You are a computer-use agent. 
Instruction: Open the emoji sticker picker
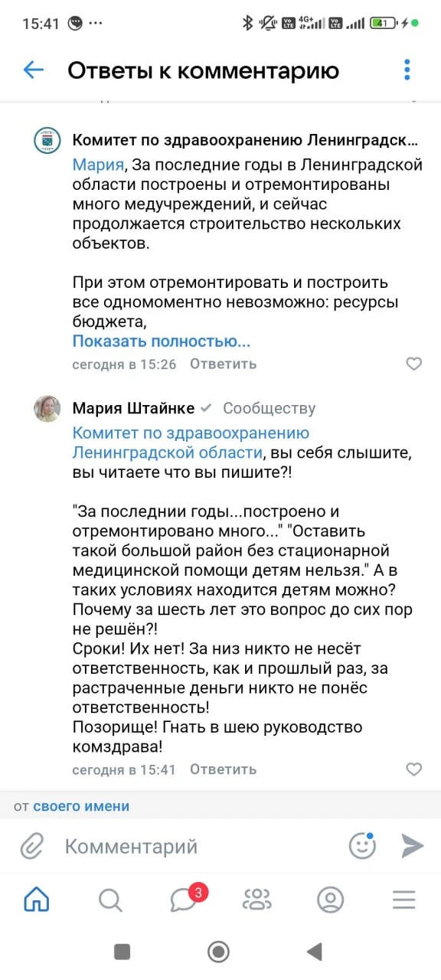point(363,845)
